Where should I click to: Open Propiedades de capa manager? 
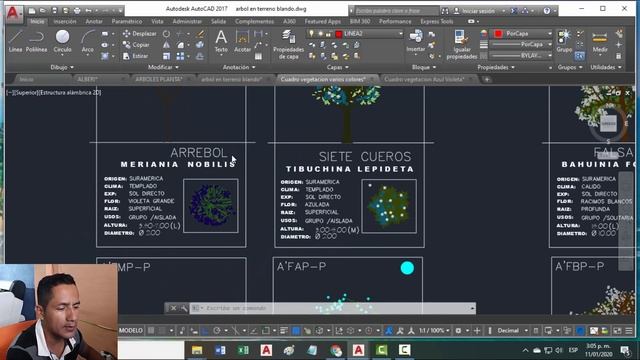click(x=289, y=44)
